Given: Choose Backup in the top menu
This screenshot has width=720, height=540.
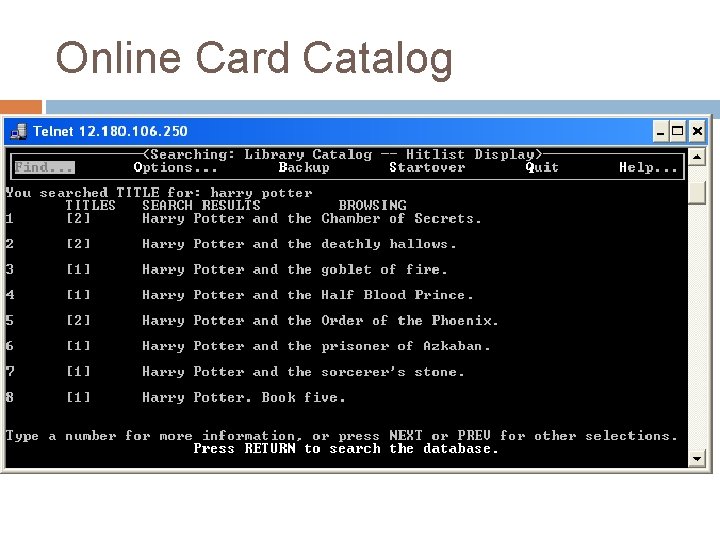Looking at the screenshot, I should (x=304, y=168).
